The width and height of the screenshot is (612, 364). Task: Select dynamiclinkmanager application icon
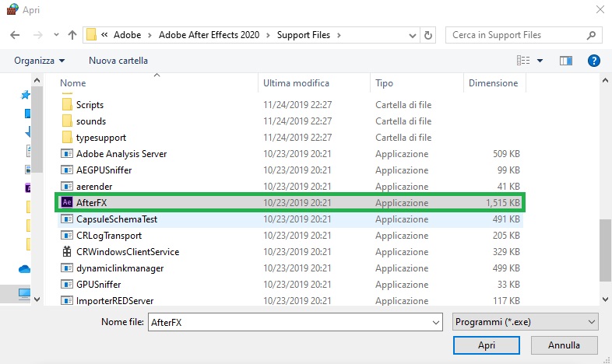click(67, 268)
